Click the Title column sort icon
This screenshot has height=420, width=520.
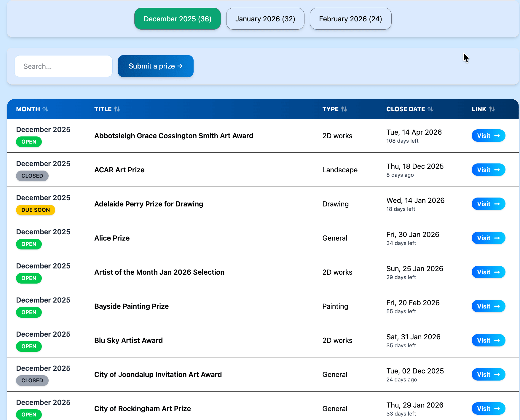coord(117,109)
